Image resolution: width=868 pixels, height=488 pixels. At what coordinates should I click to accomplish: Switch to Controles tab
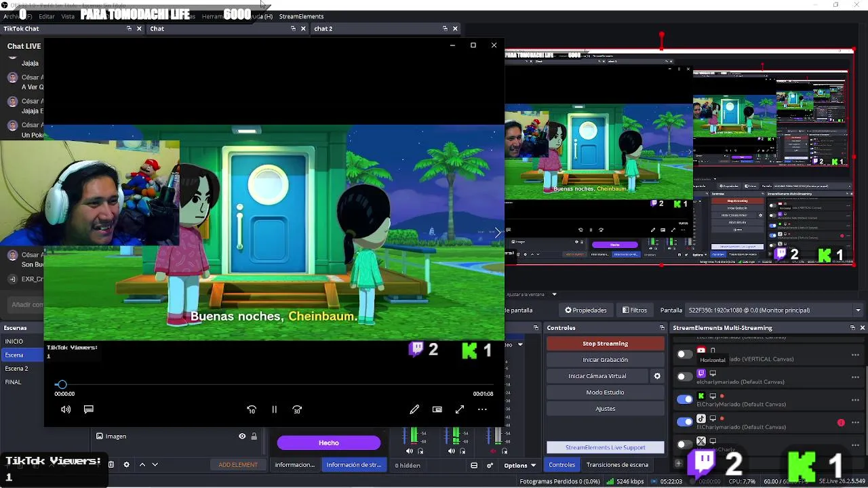561,465
